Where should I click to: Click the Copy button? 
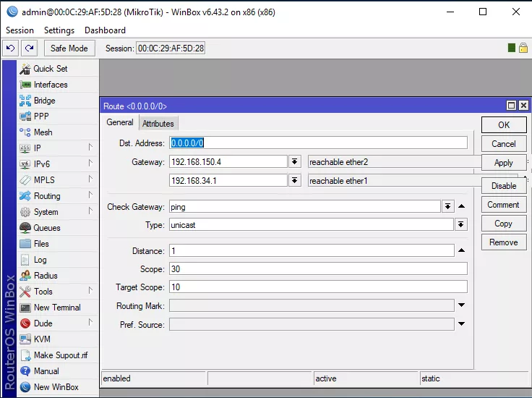(x=504, y=224)
